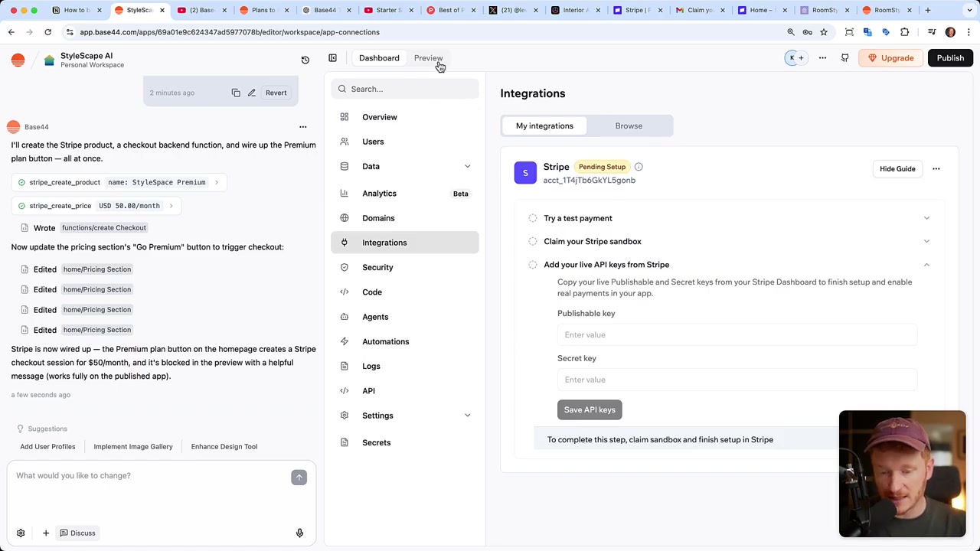Open Stripe integration more options
Viewport: 980px width, 551px height.
[936, 168]
